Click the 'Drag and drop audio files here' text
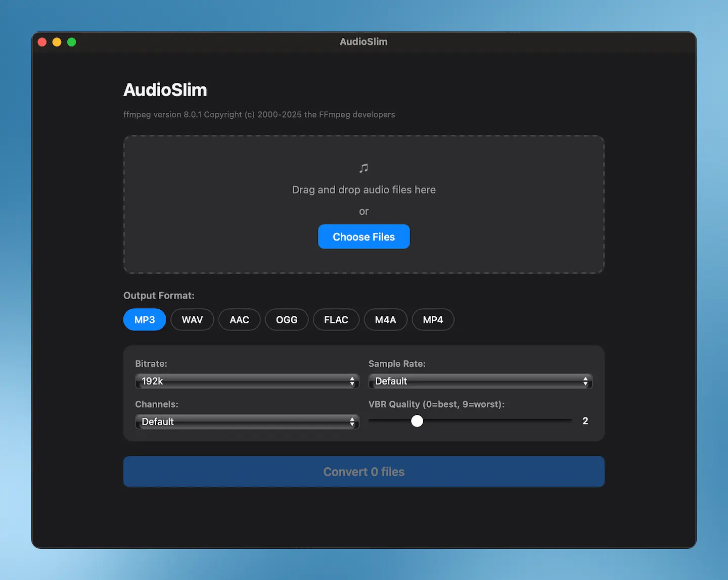 point(364,189)
